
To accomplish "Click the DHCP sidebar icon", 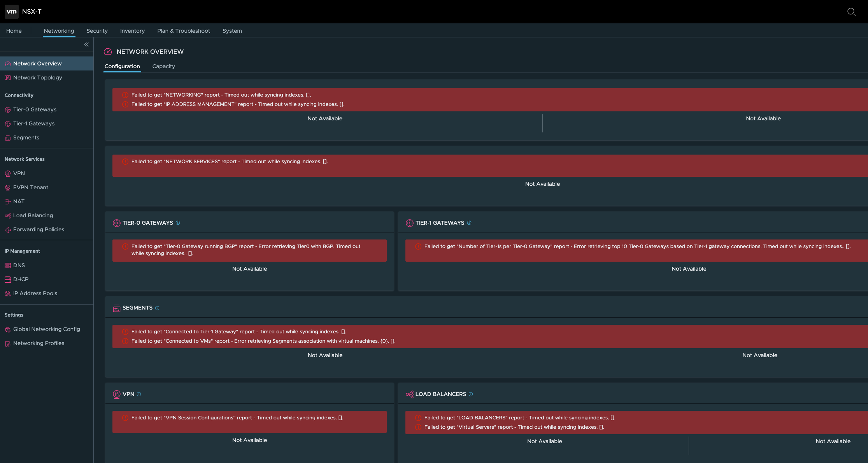I will (x=8, y=280).
